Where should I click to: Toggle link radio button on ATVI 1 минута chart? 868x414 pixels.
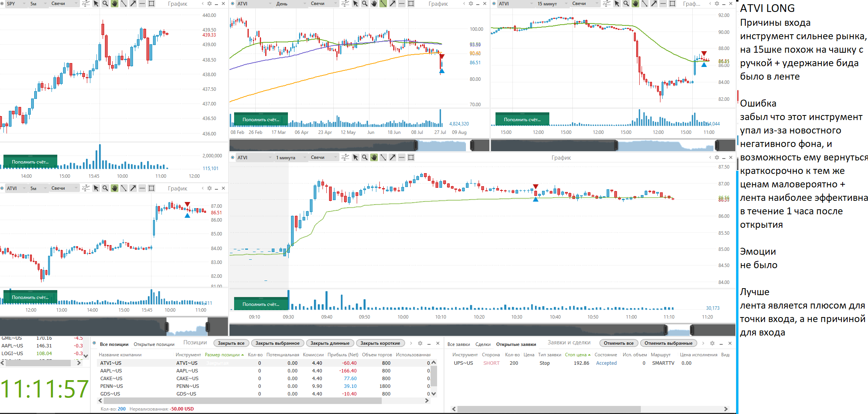[x=233, y=157]
